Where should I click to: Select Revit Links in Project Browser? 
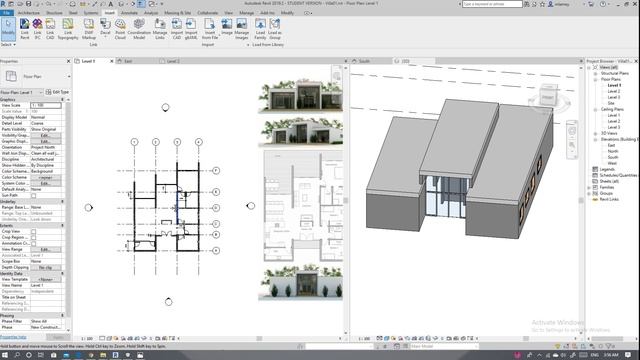609,199
